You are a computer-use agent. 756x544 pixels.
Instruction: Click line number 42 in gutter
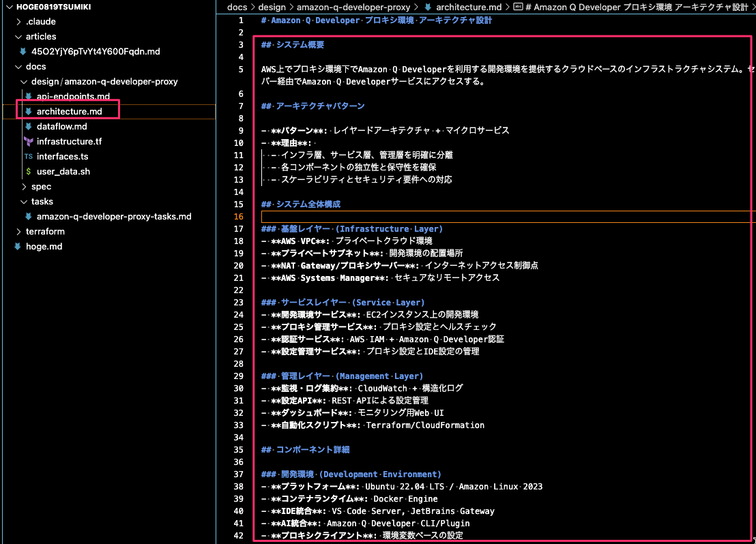[x=238, y=535]
